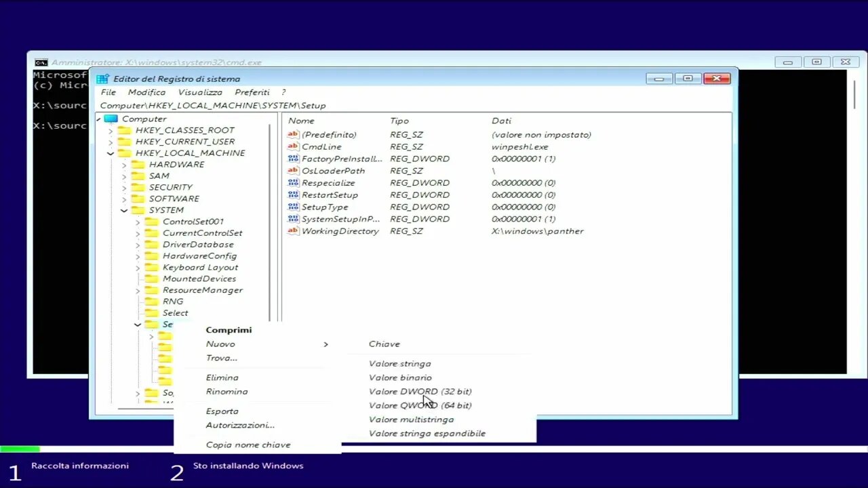868x488 pixels.
Task: Collapse the HKEY_LOCAL_MACHINE node
Action: [111, 153]
